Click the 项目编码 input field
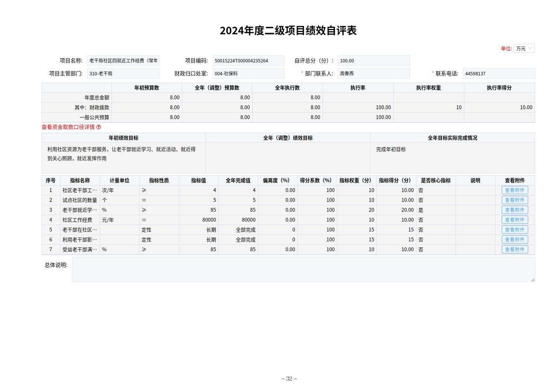 coord(248,61)
